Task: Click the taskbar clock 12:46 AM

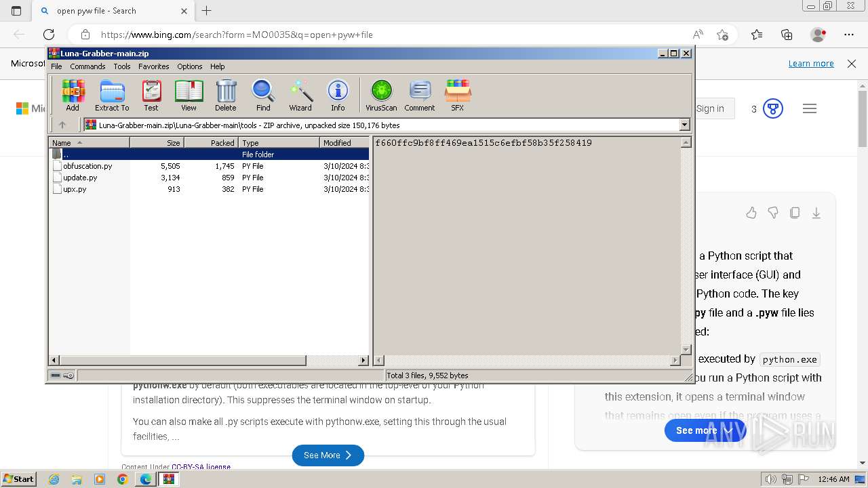Action: pyautogui.click(x=834, y=479)
